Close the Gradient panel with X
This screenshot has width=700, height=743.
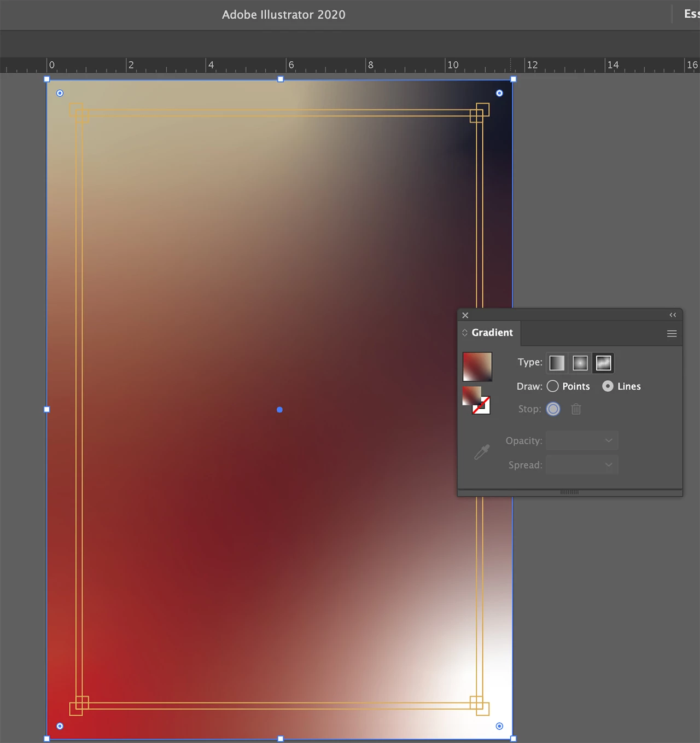click(x=465, y=316)
